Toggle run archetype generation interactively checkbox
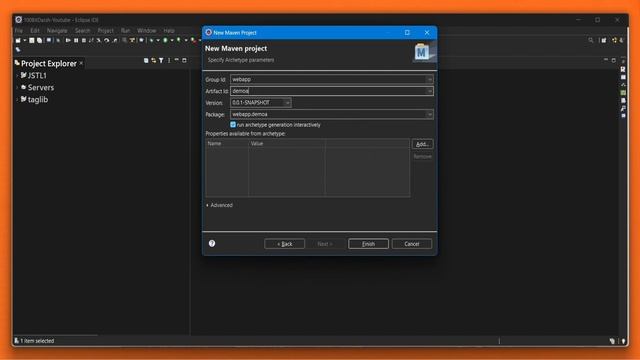 point(233,124)
